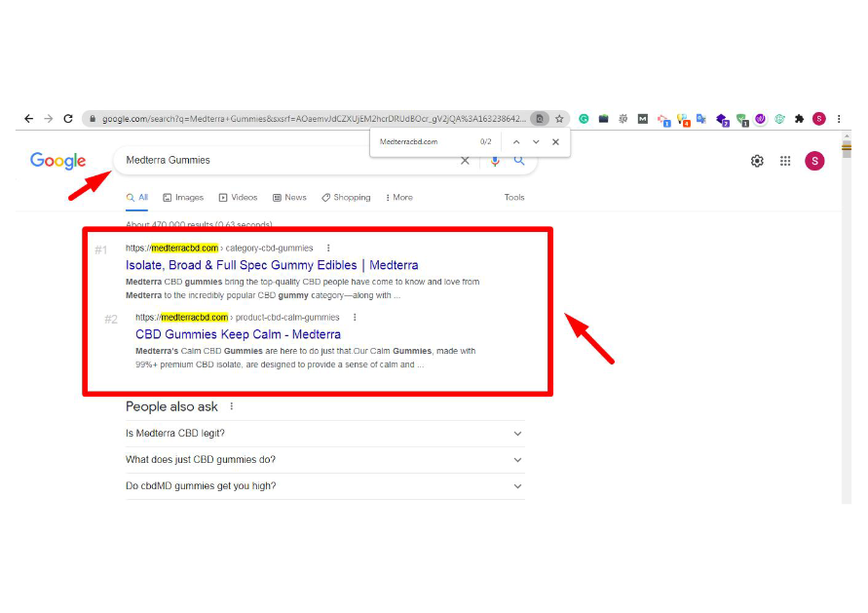This screenshot has width=868, height=613.
Task: Click the purple extension with the 7 badge
Action: 723,120
